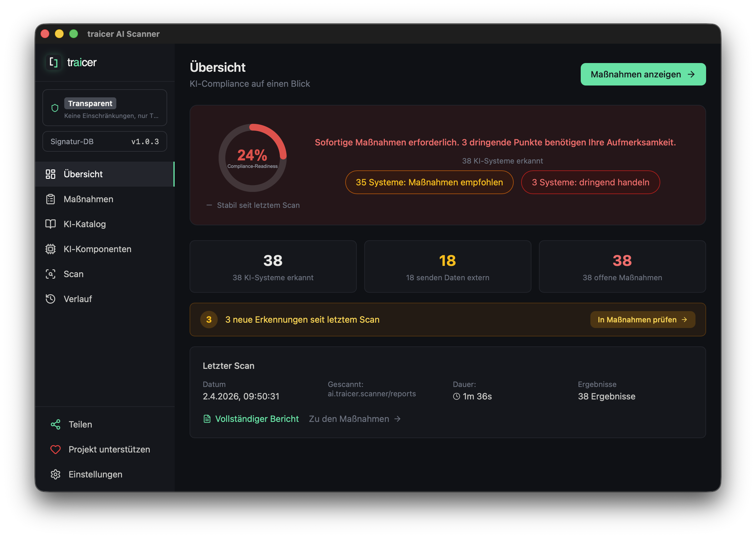Image resolution: width=756 pixels, height=538 pixels.
Task: Follow the Zu den Maßnahmen link
Action: 355,419
